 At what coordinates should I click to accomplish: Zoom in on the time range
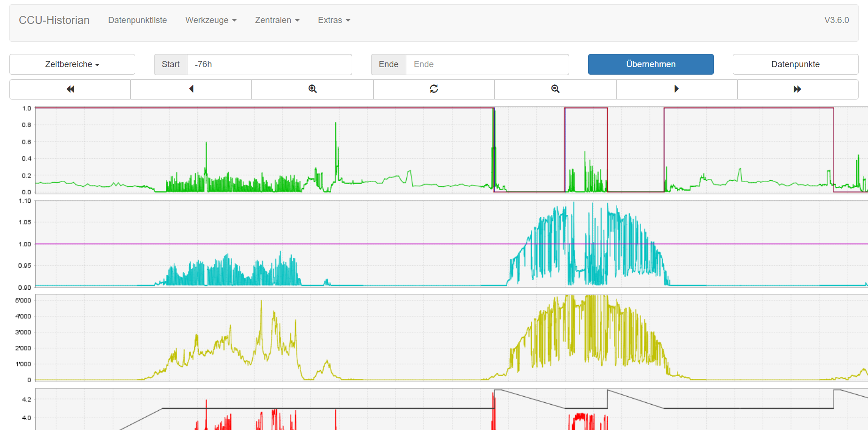coord(312,89)
